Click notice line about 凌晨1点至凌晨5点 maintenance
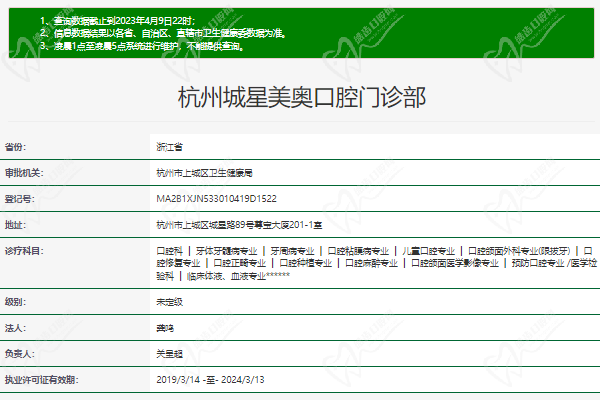Image resolution: width=600 pixels, height=400 pixels. 142,46
